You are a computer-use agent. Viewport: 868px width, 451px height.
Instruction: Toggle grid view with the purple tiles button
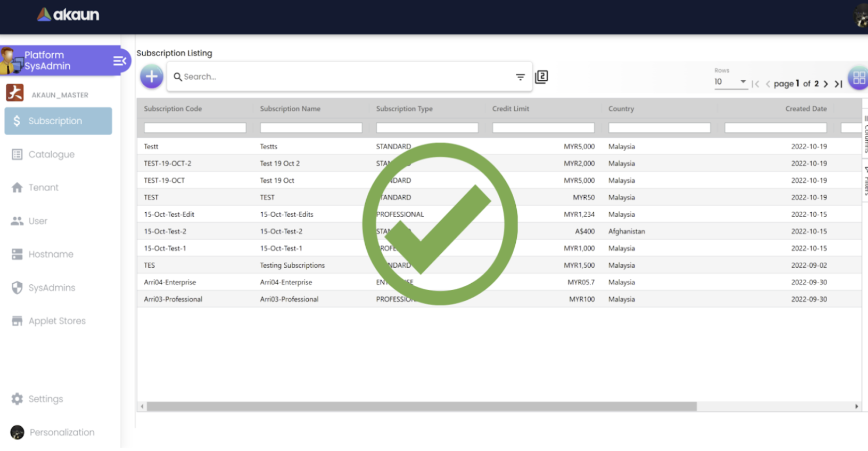pyautogui.click(x=859, y=78)
